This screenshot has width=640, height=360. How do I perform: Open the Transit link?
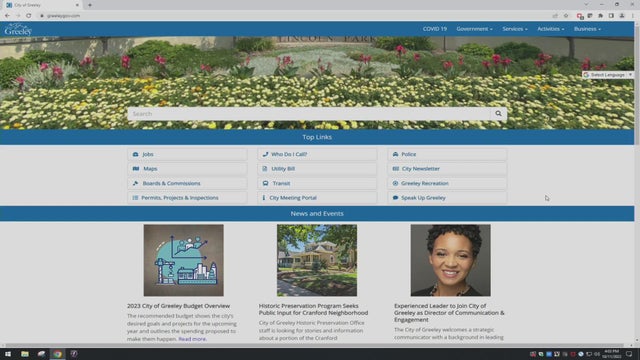click(317, 183)
